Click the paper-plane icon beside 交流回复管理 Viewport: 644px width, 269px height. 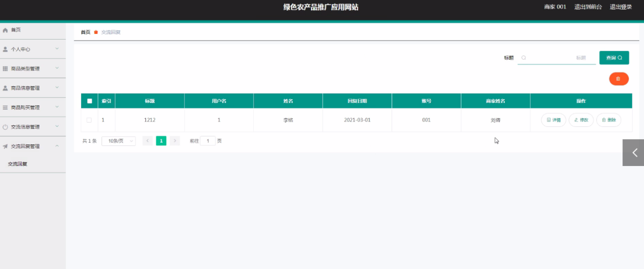tap(5, 146)
